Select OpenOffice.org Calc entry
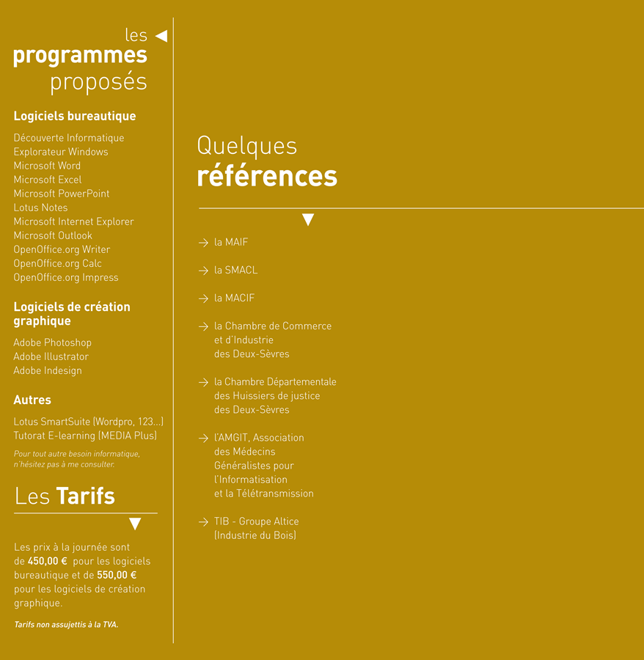Screen dimensions: 644x660 tap(57, 263)
